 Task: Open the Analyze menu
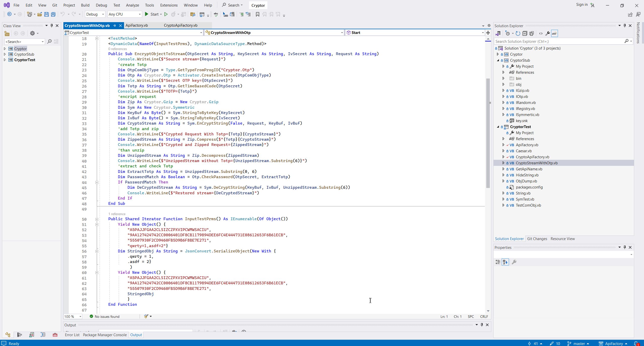(132, 5)
